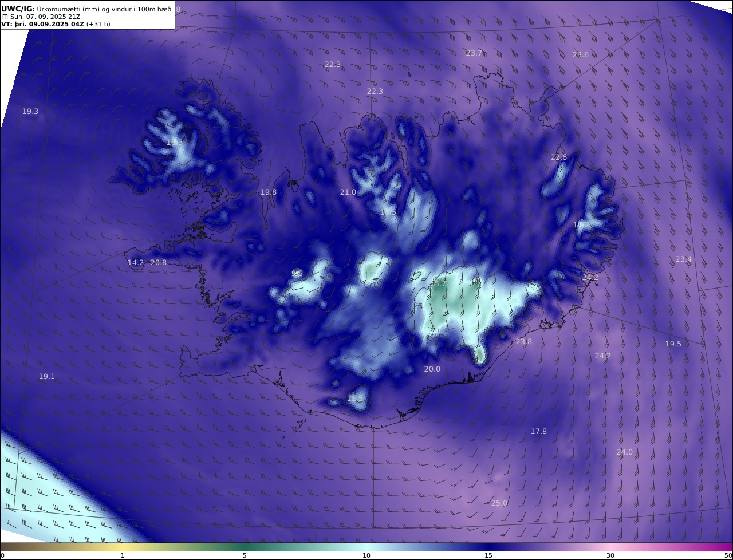The width and height of the screenshot is (733, 560).
Task: Select the valid time "VT: þri. 09.09.2025 04Z"
Action: point(42,24)
